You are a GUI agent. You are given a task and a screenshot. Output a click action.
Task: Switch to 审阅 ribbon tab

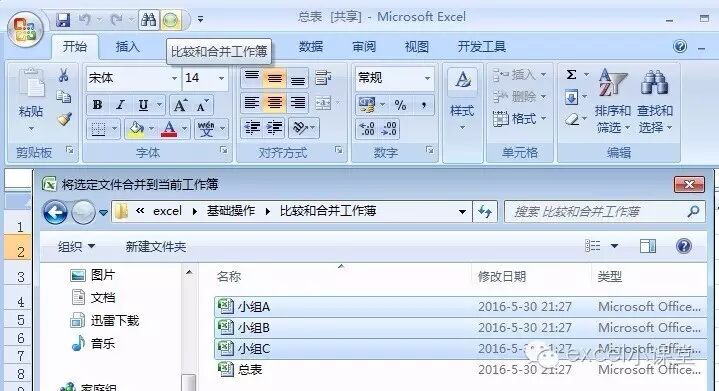(364, 46)
